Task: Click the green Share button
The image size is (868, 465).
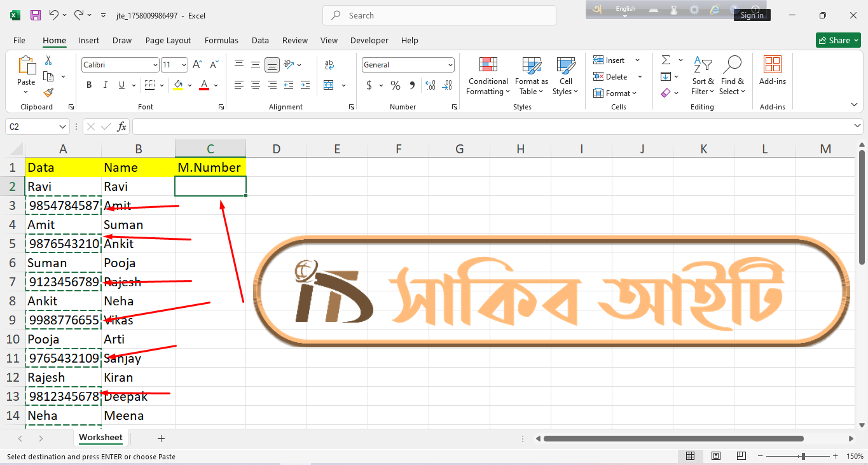Action: (x=838, y=40)
